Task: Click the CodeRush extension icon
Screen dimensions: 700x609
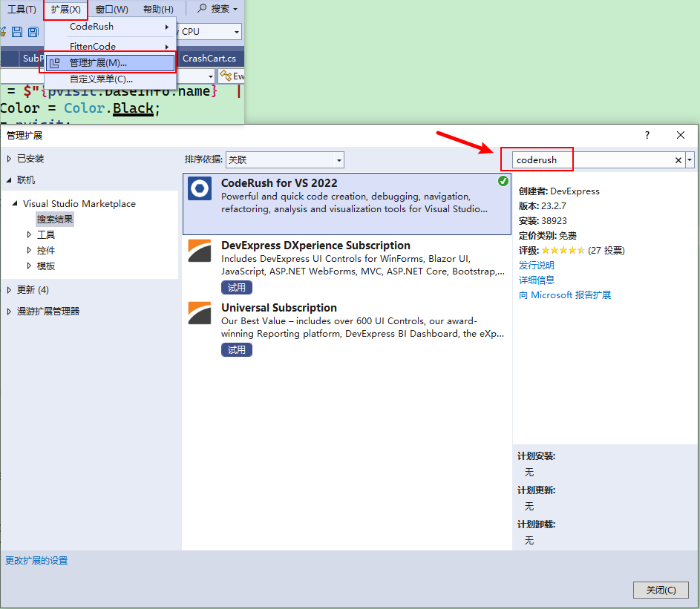Action: [200, 188]
